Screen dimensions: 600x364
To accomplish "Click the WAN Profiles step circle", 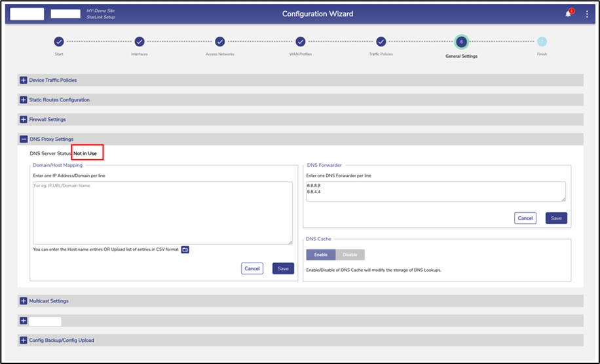I will click(301, 42).
